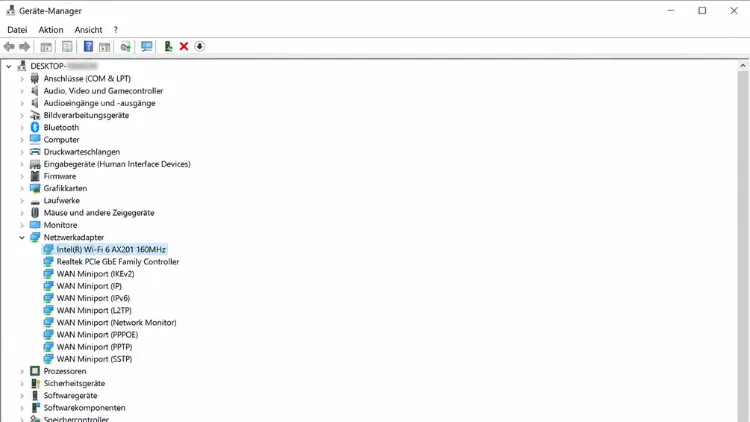Screen dimensions: 750x422
Task: Open the Aktion menu
Action: coord(51,30)
